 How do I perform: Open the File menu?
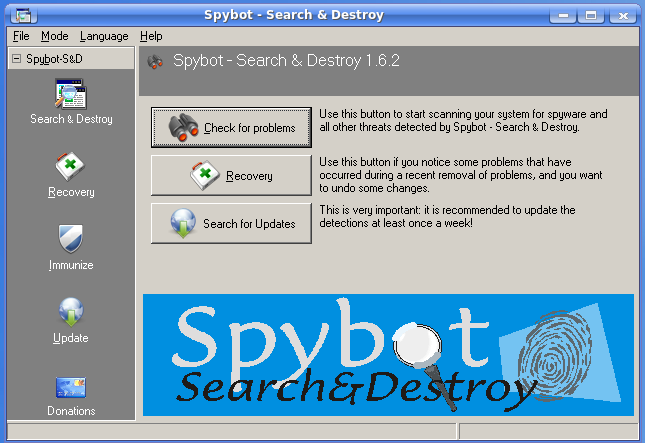(21, 36)
